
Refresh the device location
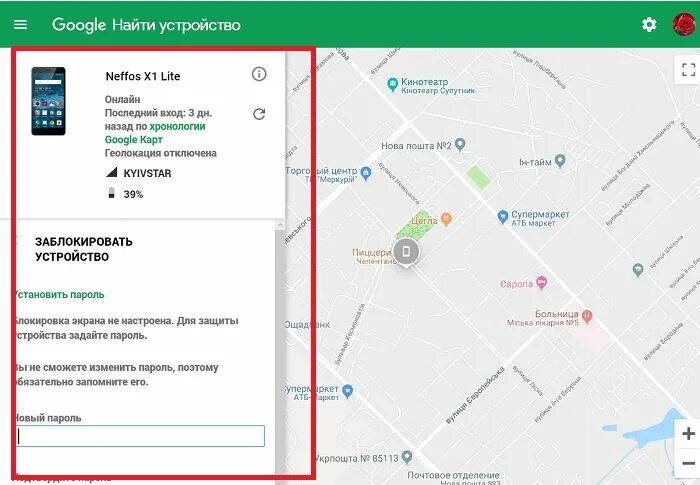tap(259, 114)
